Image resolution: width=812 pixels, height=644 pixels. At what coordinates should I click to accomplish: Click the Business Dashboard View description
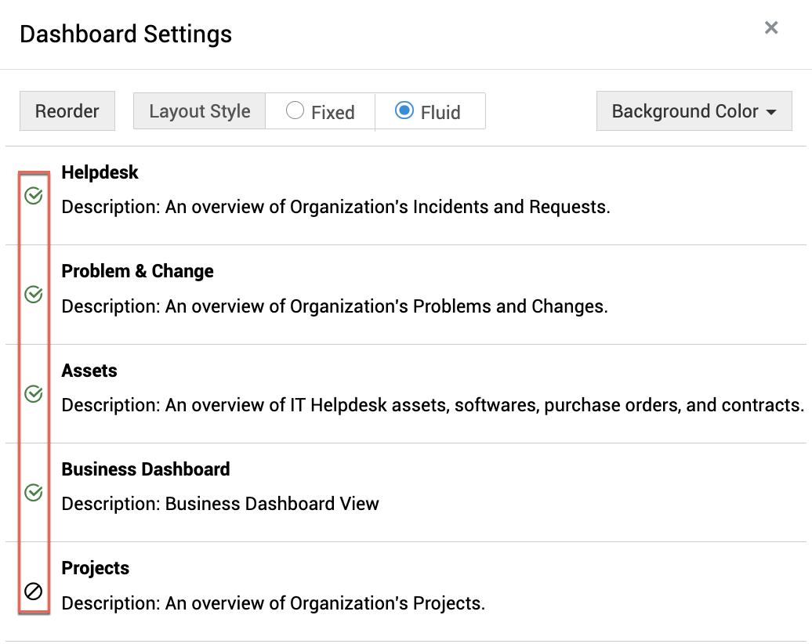(x=220, y=504)
